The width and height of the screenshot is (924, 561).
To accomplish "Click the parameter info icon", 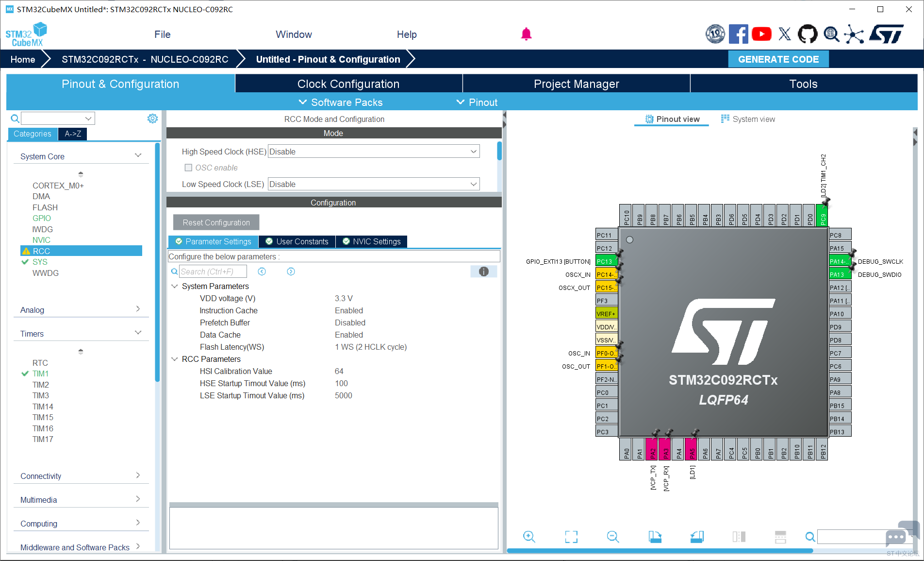I will [484, 272].
